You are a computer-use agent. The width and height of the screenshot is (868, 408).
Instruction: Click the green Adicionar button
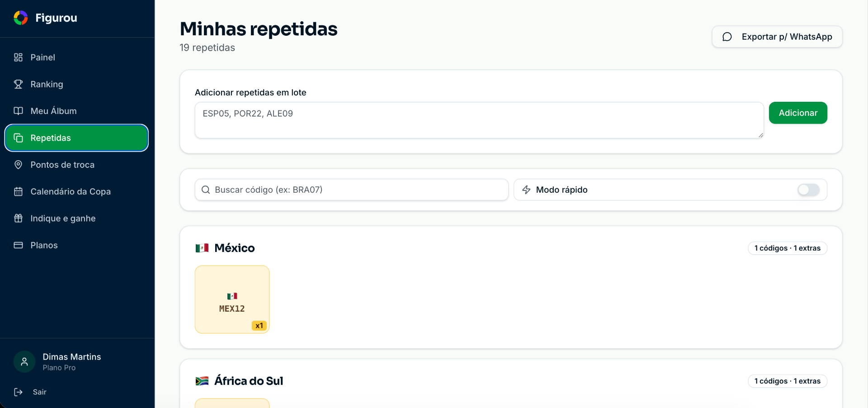pos(798,113)
